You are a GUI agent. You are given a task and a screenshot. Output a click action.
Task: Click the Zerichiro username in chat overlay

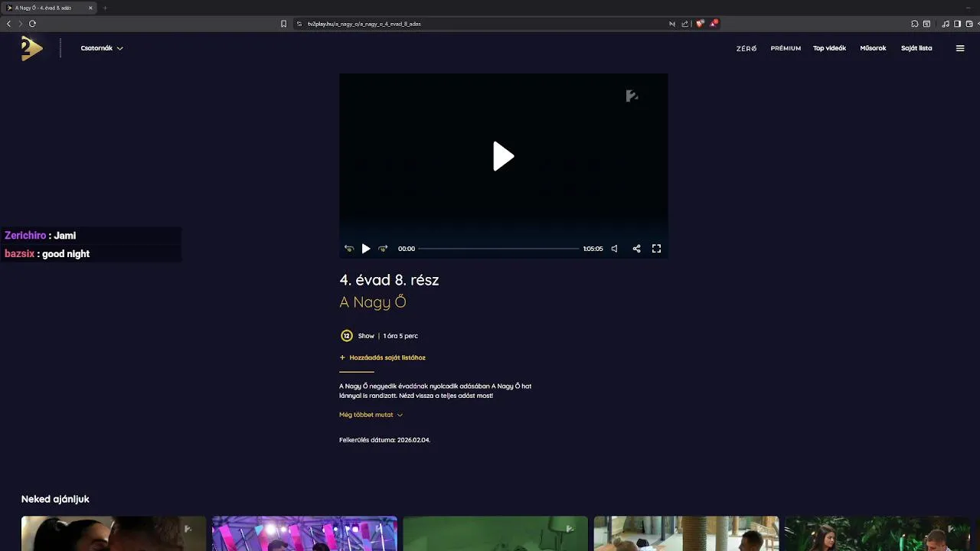(25, 236)
